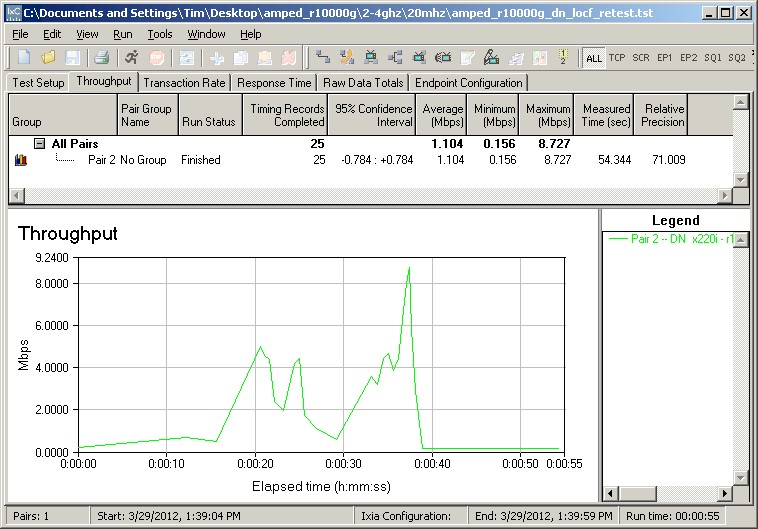Switch to the Test Setup tab

pos(38,83)
